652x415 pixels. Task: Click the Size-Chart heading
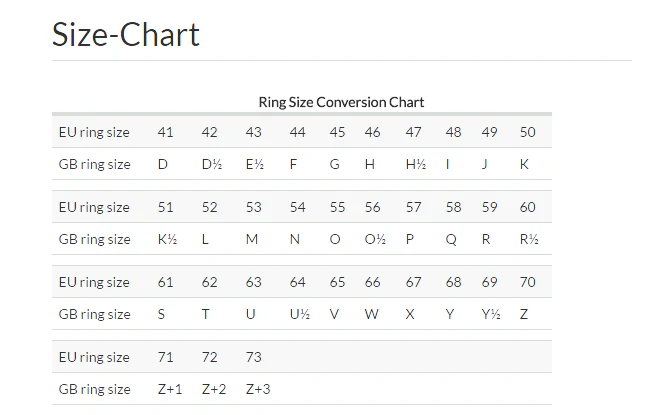coord(126,35)
